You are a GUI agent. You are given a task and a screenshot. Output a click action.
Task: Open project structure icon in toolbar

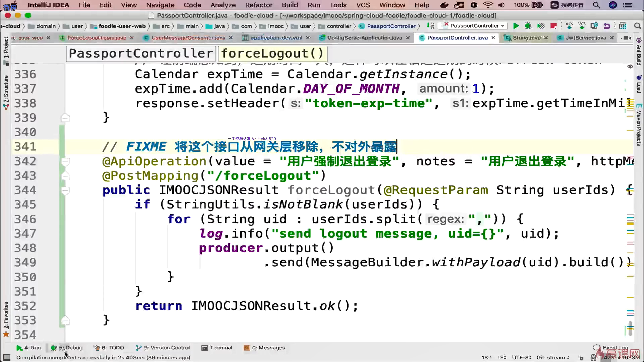coord(623,26)
